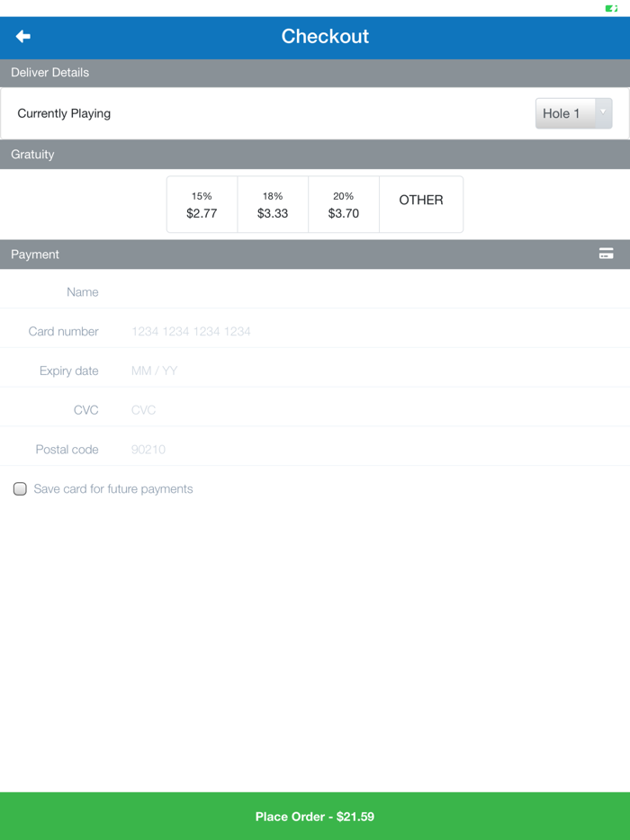Tap the Place Order - $21.59 button

(315, 816)
